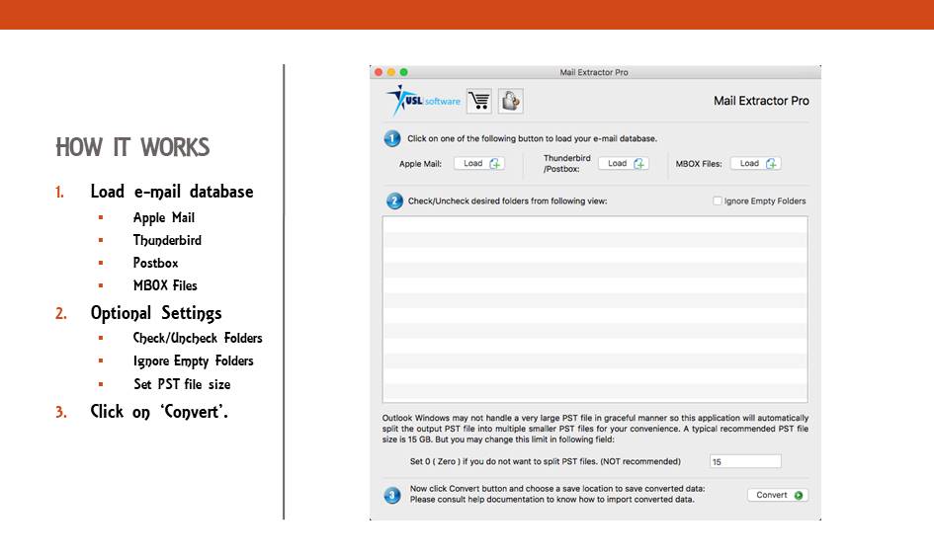Viewport: 934px width, 560px height.
Task: Click 'Ignore Empty Folders' slide bullet
Action: tap(193, 361)
